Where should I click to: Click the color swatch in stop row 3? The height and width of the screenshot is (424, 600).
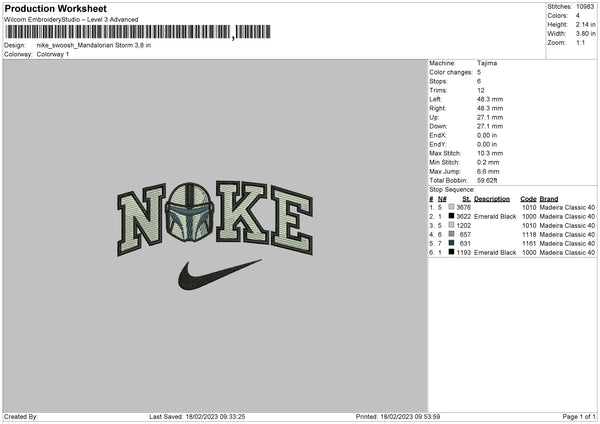[x=452, y=225]
